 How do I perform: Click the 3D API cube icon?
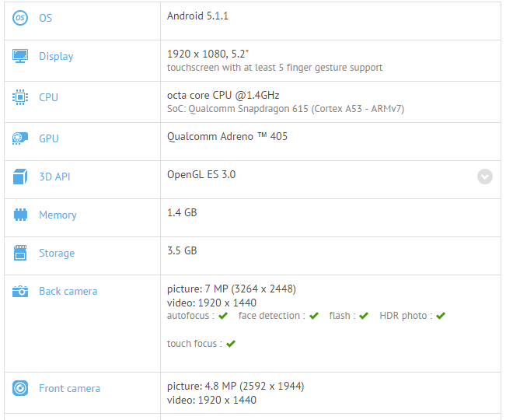click(x=20, y=177)
